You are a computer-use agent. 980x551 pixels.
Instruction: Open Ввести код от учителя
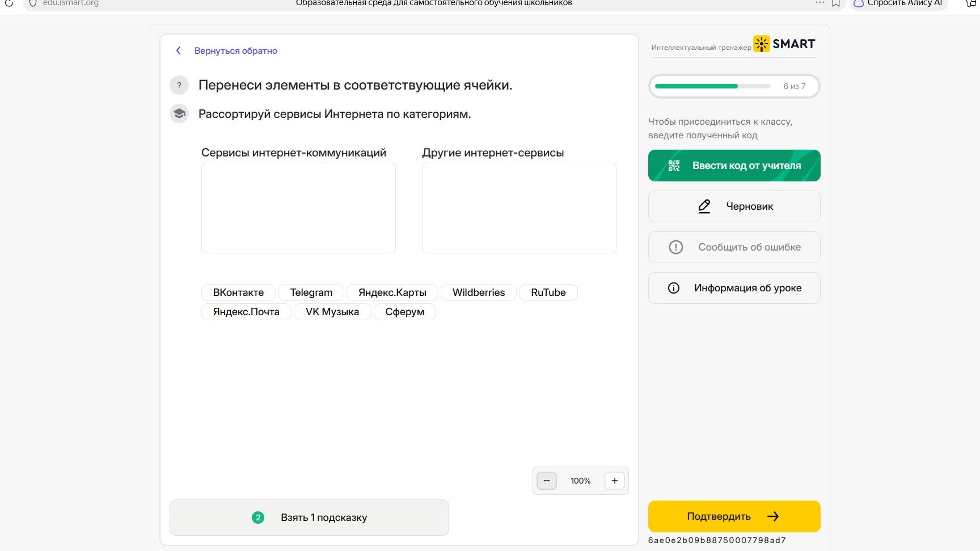[x=734, y=166]
